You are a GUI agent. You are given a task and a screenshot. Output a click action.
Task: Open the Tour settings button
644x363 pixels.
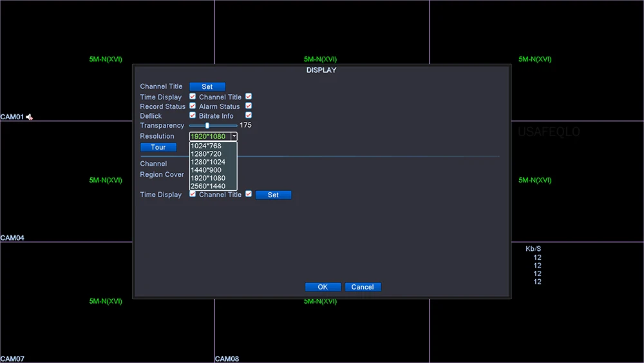[158, 147]
